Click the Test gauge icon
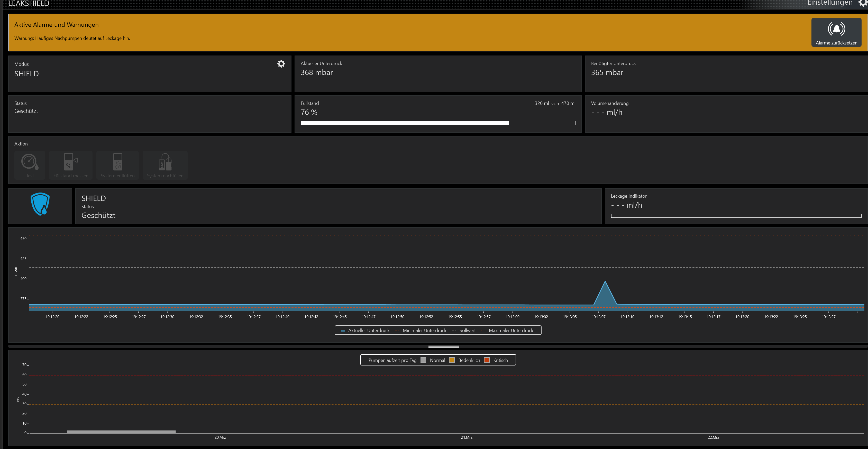The image size is (868, 449). pos(30,162)
